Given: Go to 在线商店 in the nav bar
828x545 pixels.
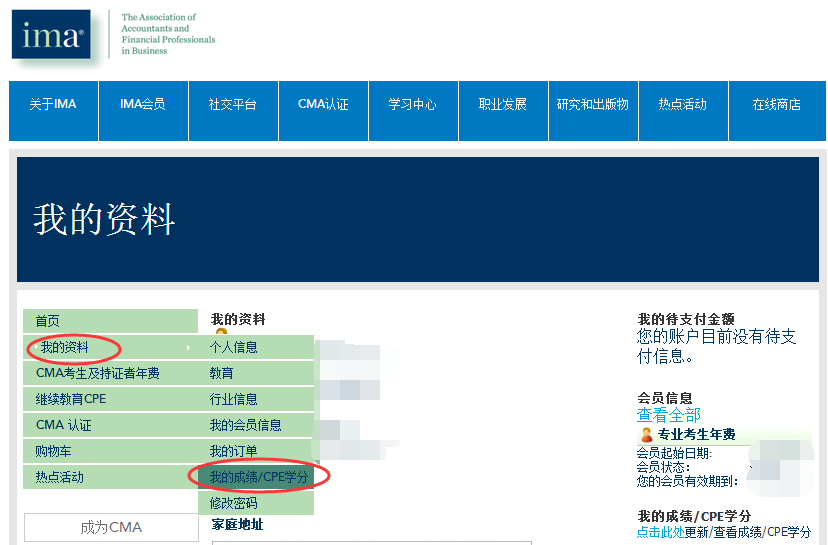Looking at the screenshot, I should (777, 111).
